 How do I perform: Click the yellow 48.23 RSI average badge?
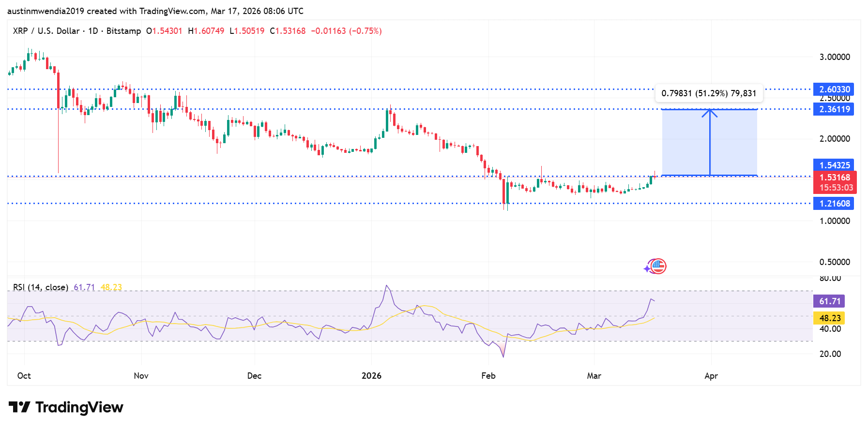tap(829, 318)
